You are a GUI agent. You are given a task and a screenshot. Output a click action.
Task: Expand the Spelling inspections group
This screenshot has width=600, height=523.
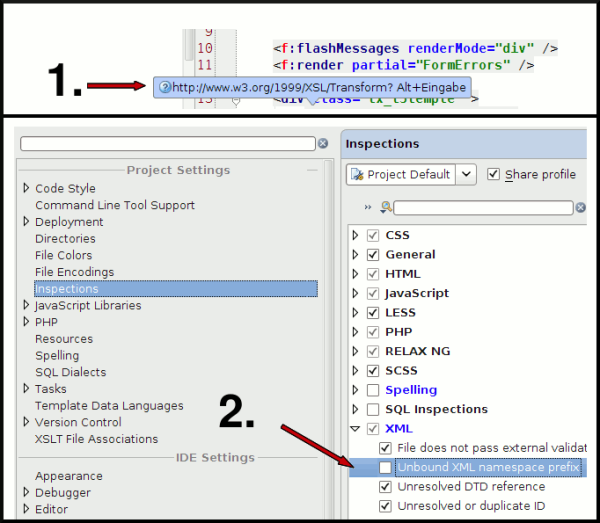coord(355,390)
